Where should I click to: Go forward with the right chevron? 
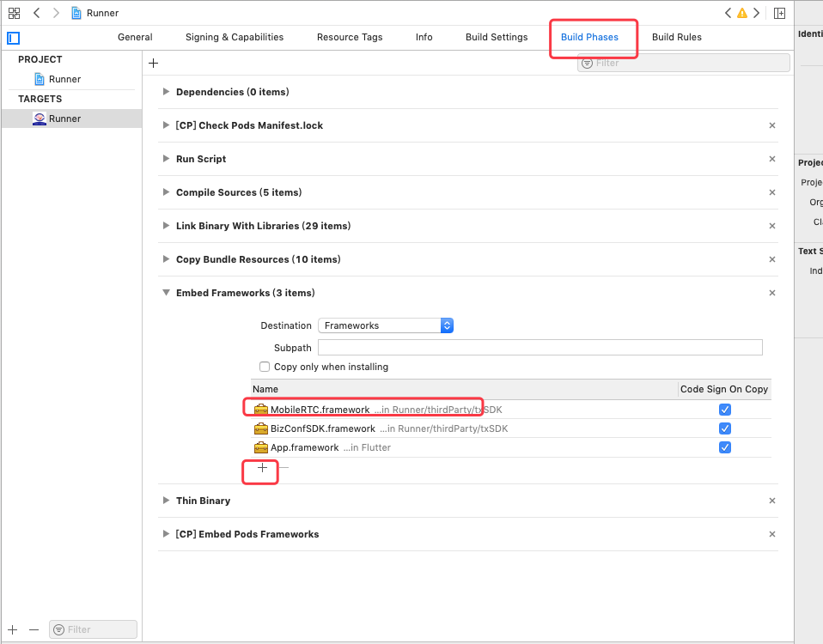click(56, 13)
